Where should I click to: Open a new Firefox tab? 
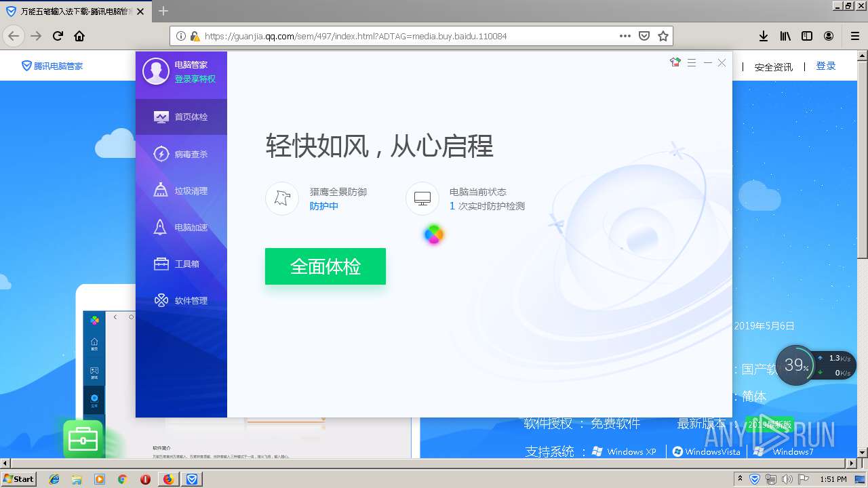pos(163,11)
